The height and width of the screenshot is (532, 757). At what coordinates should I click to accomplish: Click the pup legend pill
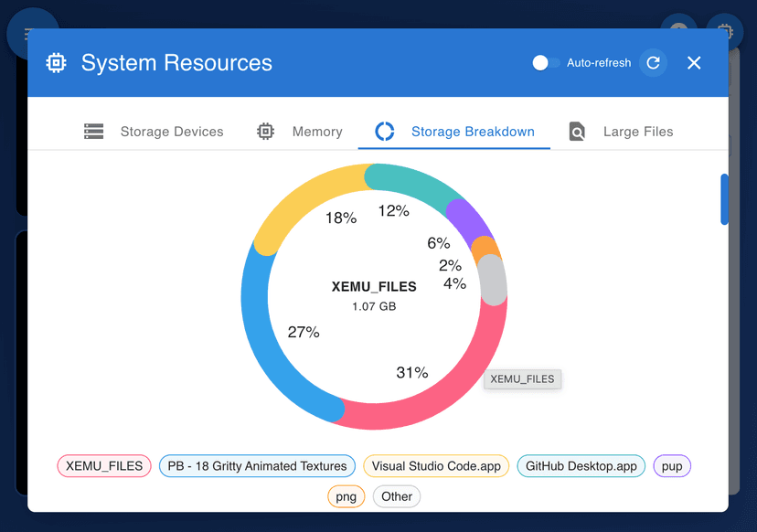[672, 466]
